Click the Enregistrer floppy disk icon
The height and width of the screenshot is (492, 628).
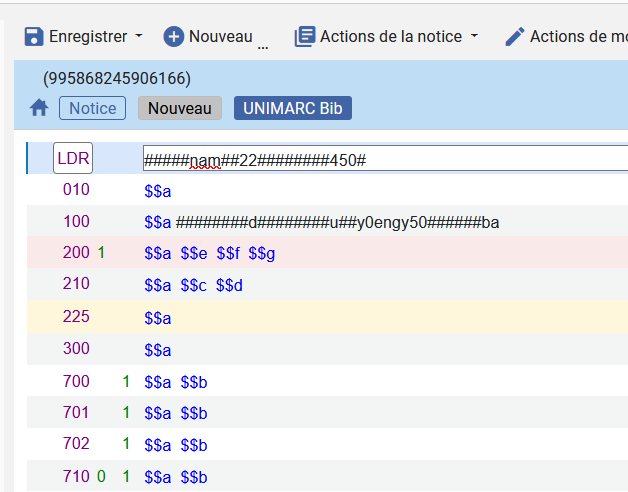click(34, 36)
